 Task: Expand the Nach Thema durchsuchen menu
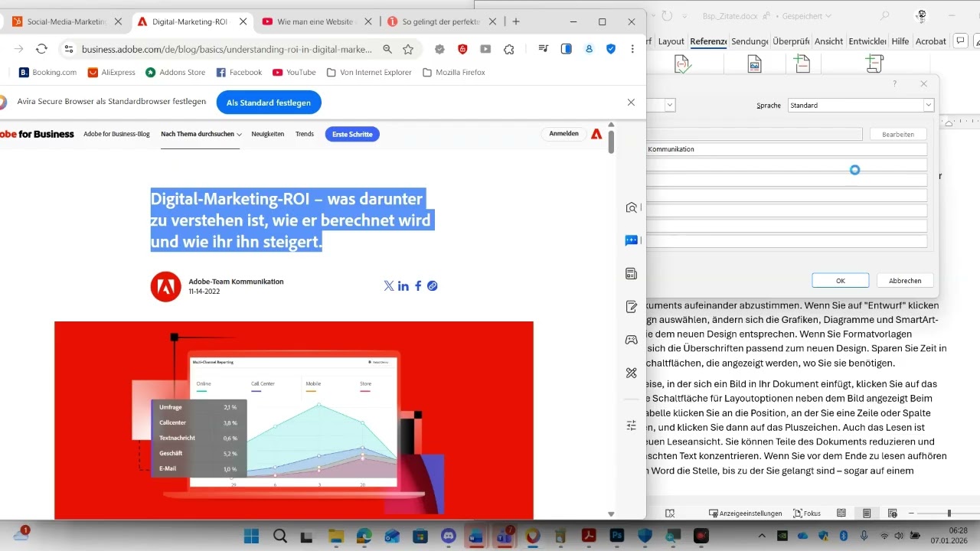click(201, 134)
